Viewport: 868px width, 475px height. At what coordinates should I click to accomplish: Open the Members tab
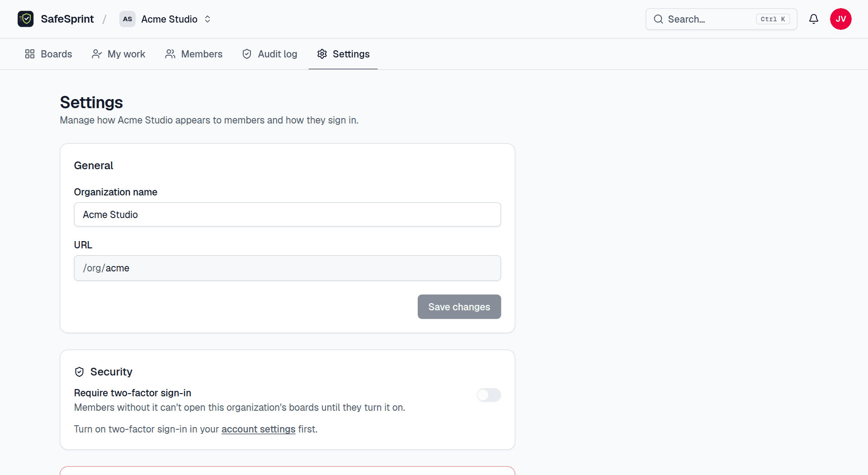[193, 54]
